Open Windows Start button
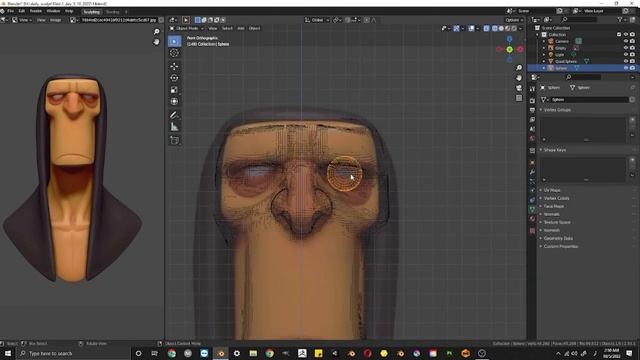The height and width of the screenshot is (360, 640). [x=8, y=353]
